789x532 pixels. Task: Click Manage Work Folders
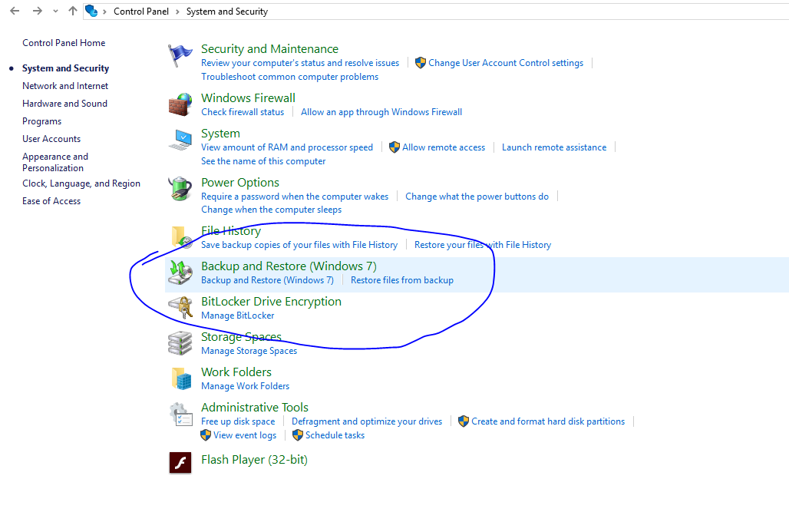click(x=245, y=386)
